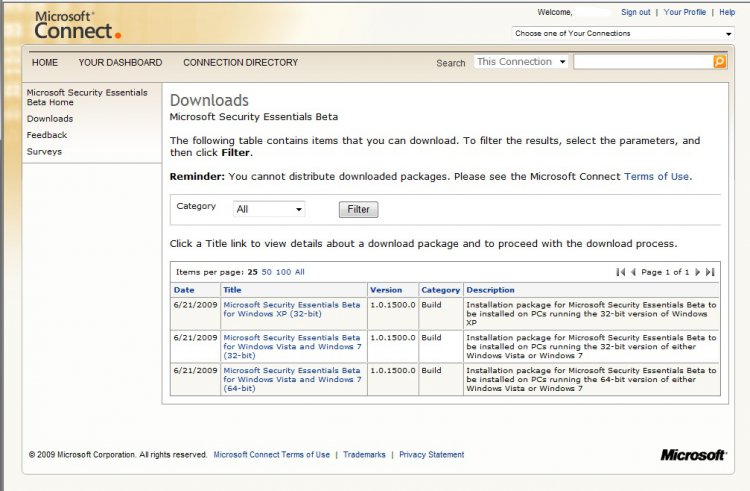Image resolution: width=750 pixels, height=491 pixels.
Task: Sort table by Title column header
Action: [232, 290]
